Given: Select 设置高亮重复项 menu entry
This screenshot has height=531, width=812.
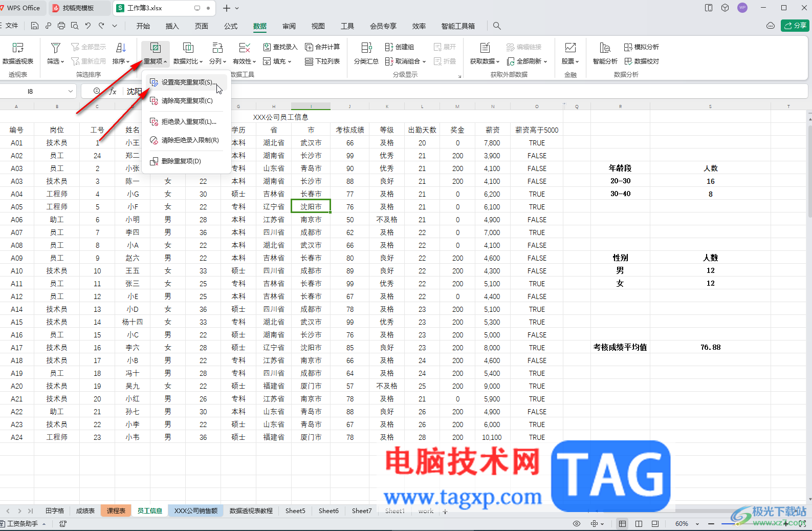Looking at the screenshot, I should (186, 82).
